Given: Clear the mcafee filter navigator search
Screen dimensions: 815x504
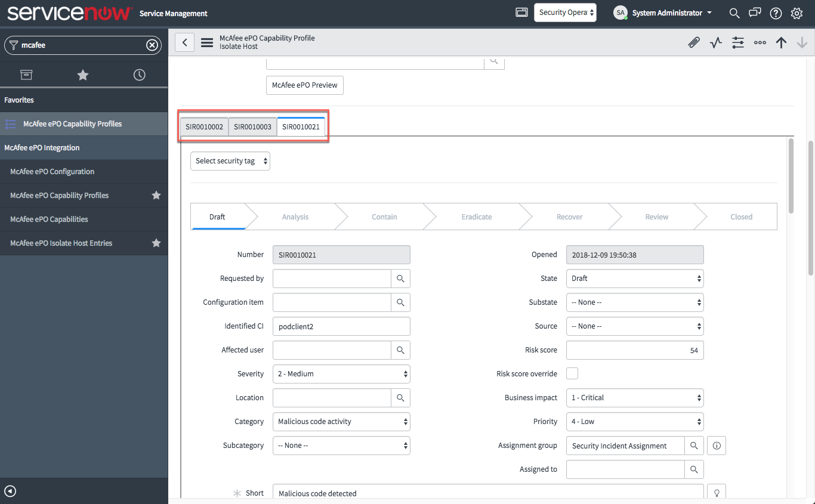Looking at the screenshot, I should (x=152, y=45).
